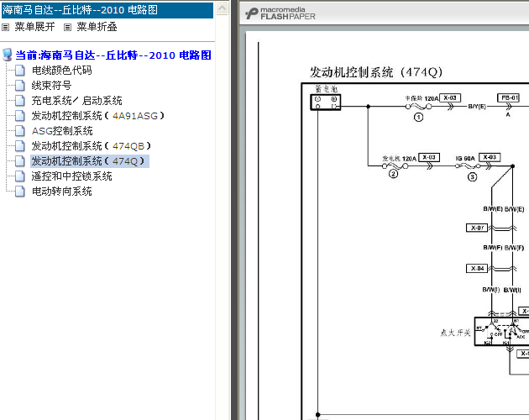Viewport: 529px width, 420px height.
Task: Click the X-07 connector label
Action: 477,228
